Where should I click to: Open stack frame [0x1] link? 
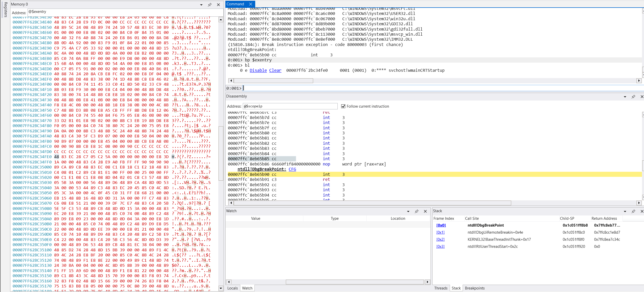pos(440,232)
